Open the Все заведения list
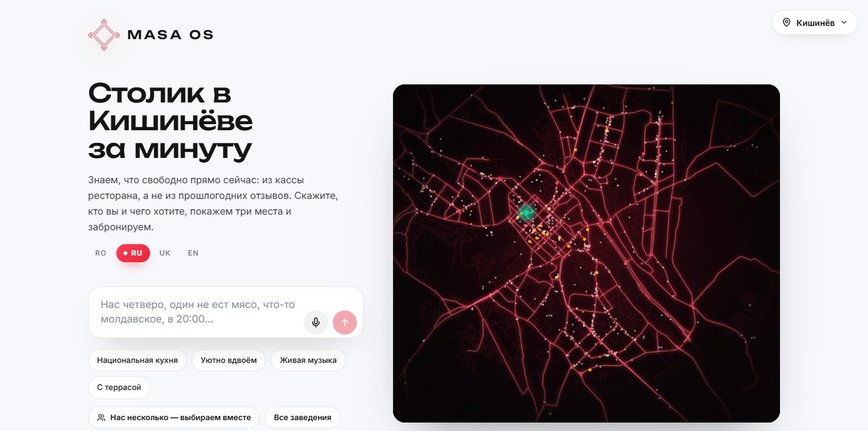The width and height of the screenshot is (868, 431). [x=303, y=417]
